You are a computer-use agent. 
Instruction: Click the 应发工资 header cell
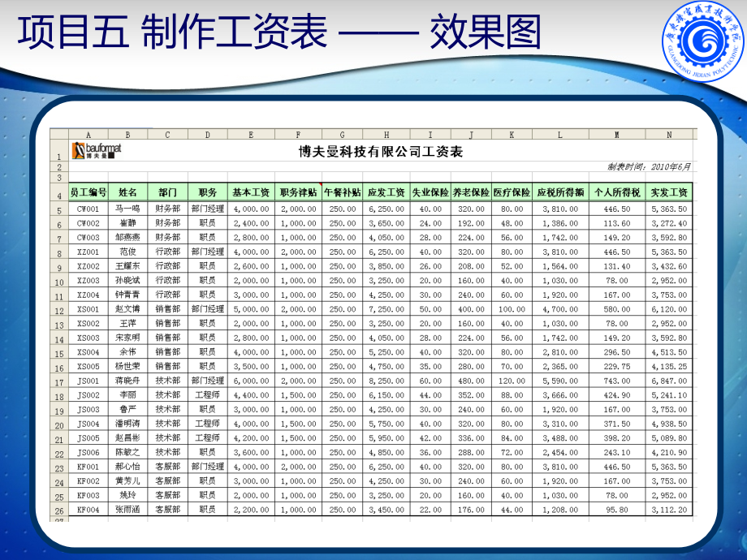tap(386, 192)
